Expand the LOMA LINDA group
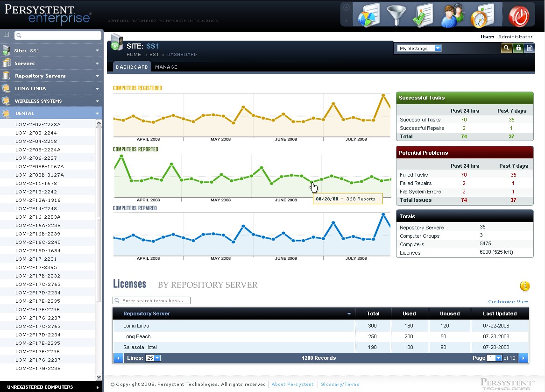Image resolution: width=545 pixels, height=392 pixels. (51, 88)
